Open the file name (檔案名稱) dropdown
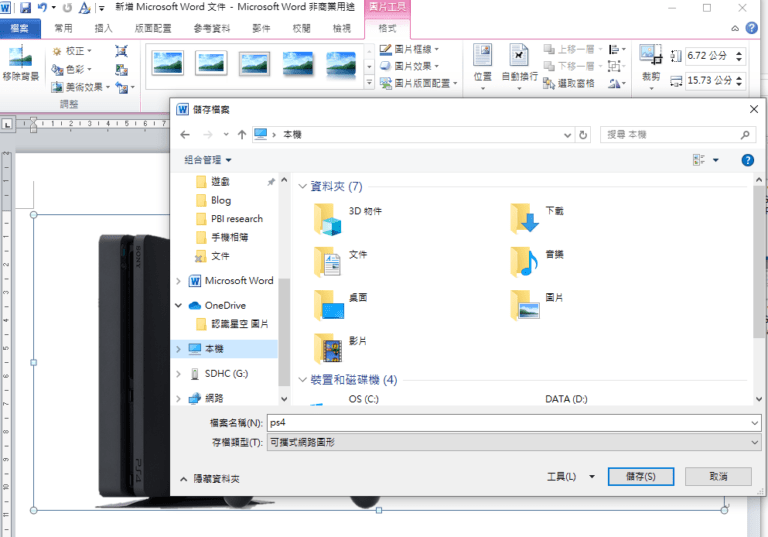 754,423
